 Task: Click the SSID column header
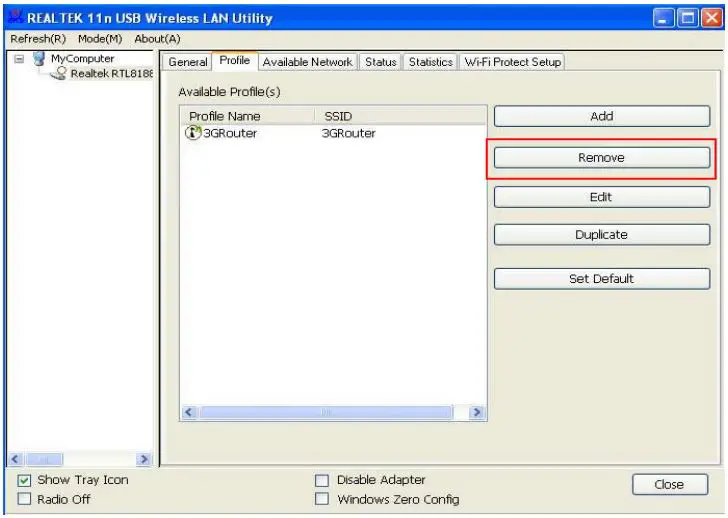tap(401, 116)
